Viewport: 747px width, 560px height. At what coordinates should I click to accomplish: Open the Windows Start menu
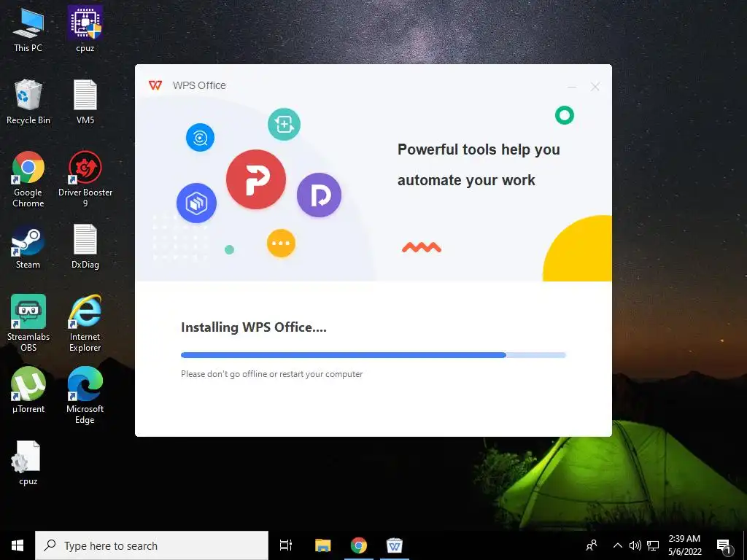click(x=18, y=545)
